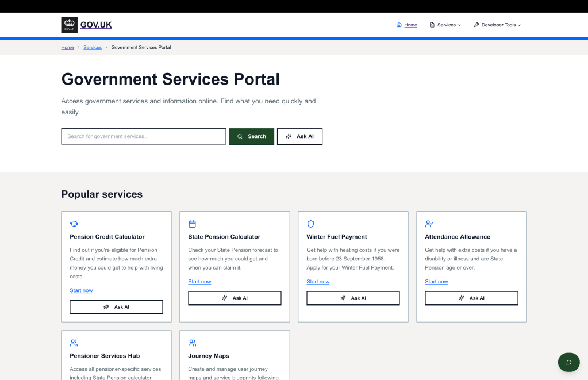
Task: Click the shield icon on Winter Fuel Payment
Action: [x=310, y=224]
